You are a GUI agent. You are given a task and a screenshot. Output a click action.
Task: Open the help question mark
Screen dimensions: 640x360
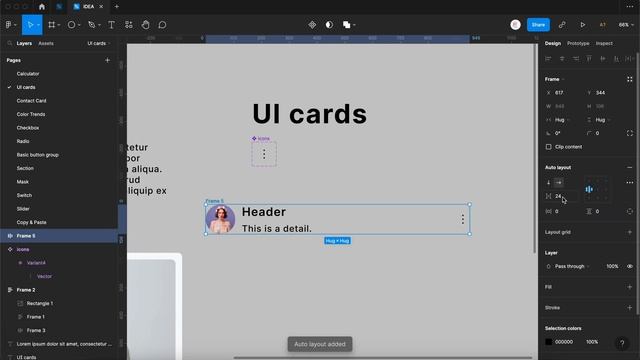pyautogui.click(x=622, y=344)
